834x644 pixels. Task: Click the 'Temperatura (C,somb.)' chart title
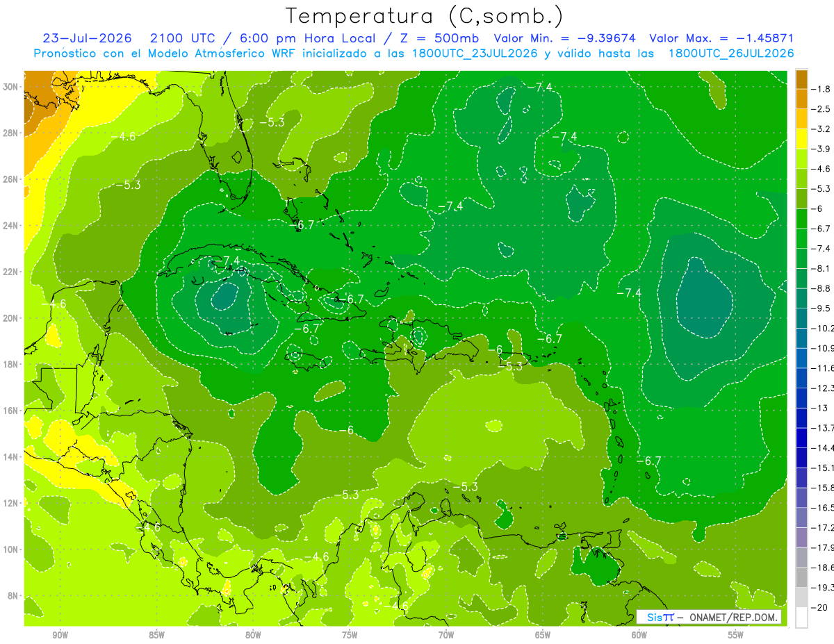(x=424, y=16)
